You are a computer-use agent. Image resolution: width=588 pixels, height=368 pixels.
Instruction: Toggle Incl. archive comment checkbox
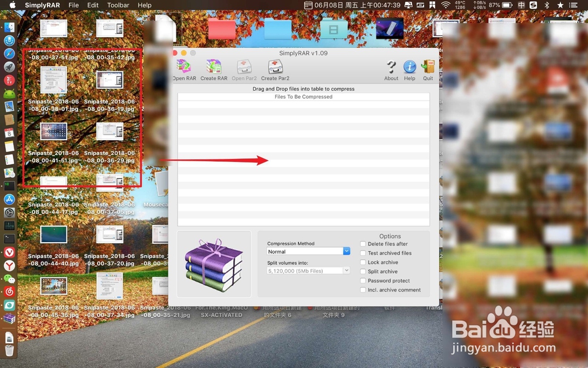coord(363,290)
